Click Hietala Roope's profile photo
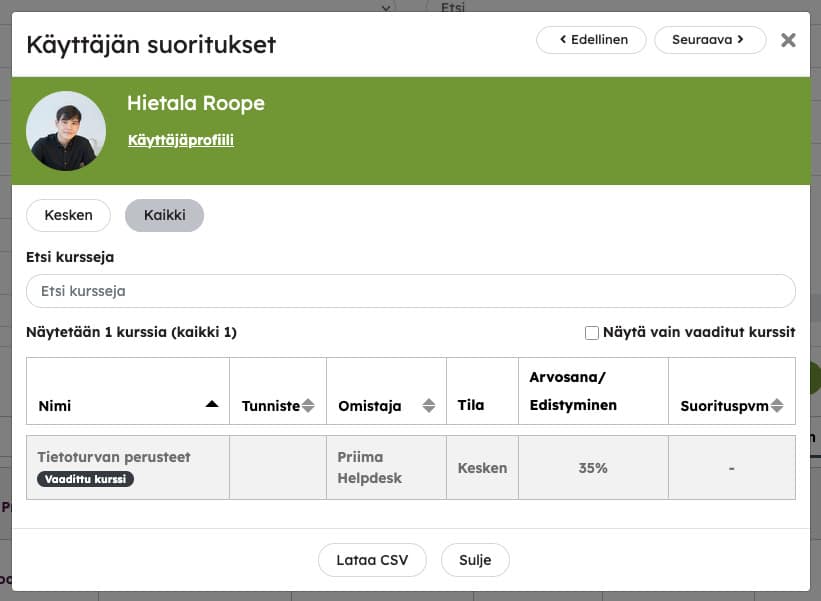The width and height of the screenshot is (821, 601). click(x=66, y=131)
